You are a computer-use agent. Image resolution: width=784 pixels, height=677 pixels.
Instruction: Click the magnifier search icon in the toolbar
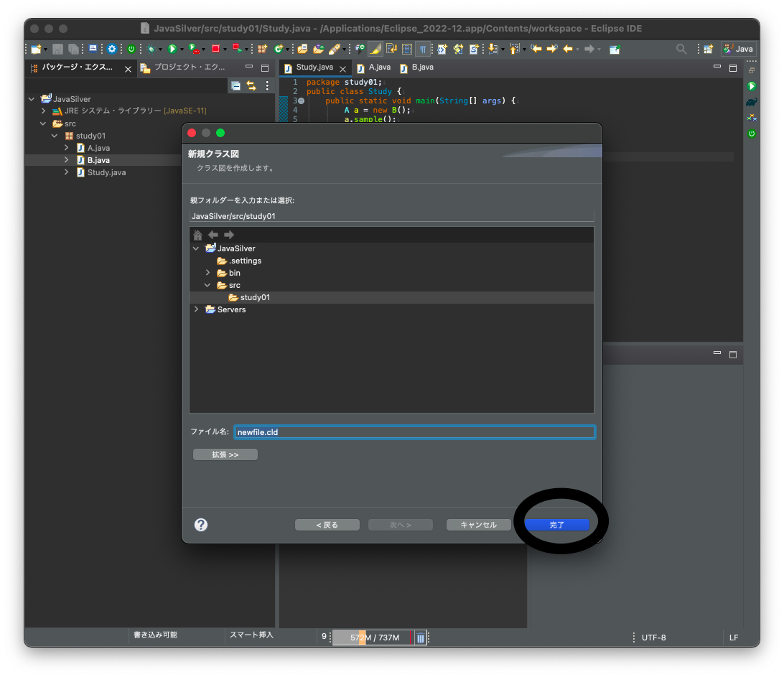(681, 49)
